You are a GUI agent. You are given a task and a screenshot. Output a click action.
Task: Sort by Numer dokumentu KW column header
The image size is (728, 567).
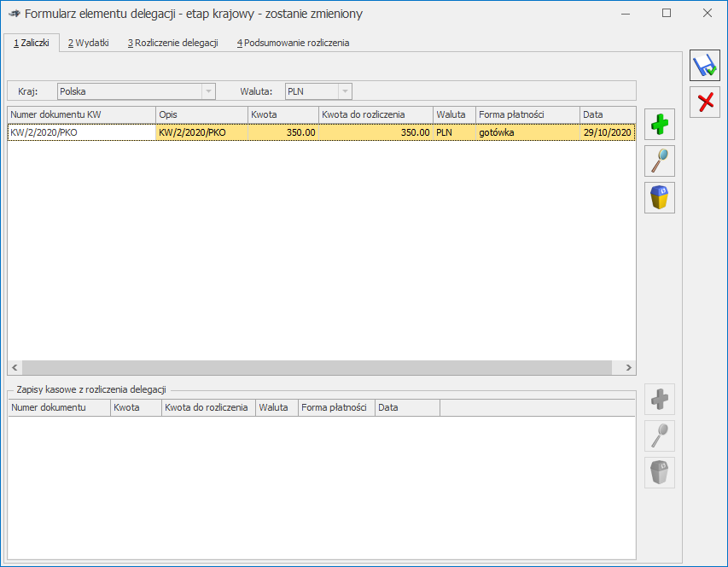[x=81, y=114]
